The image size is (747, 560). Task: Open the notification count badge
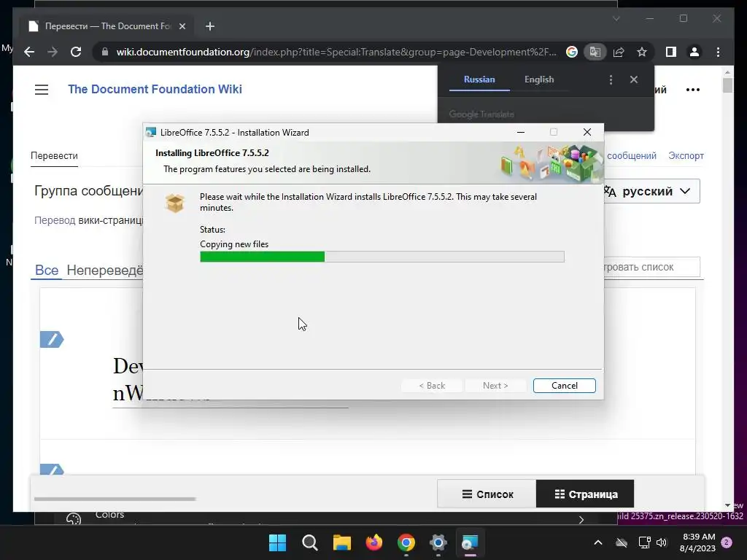(727, 542)
